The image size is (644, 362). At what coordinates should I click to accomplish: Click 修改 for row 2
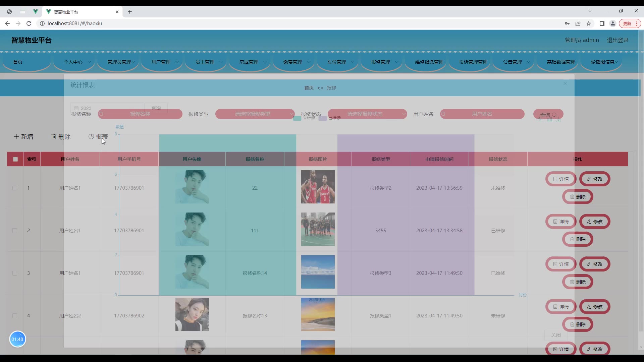(595, 222)
